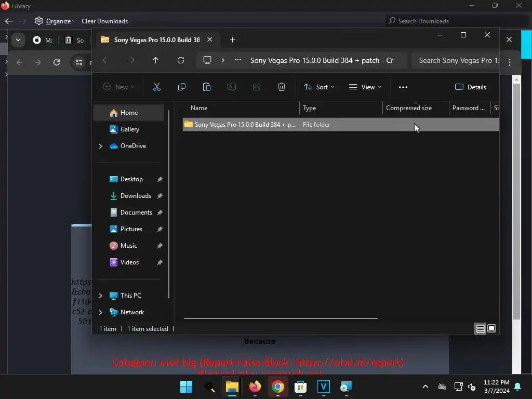532x399 pixels.
Task: Refresh the File Explorer folder view
Action: [180, 60]
